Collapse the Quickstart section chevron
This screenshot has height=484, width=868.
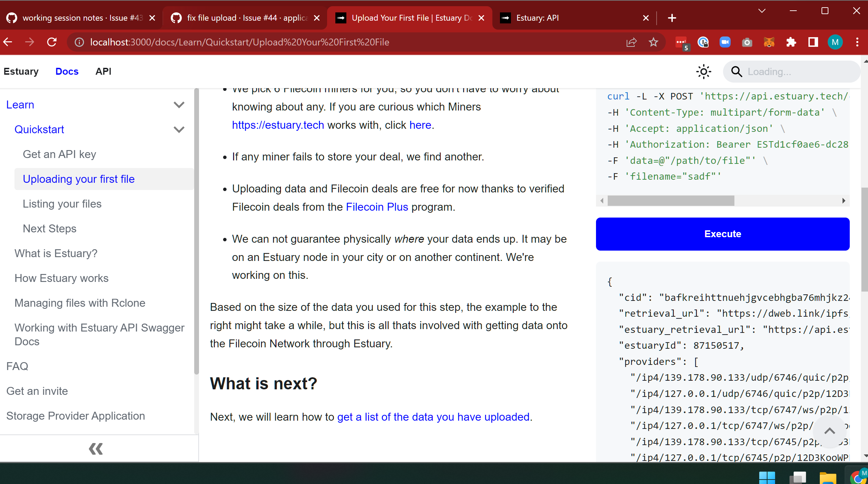tap(179, 129)
